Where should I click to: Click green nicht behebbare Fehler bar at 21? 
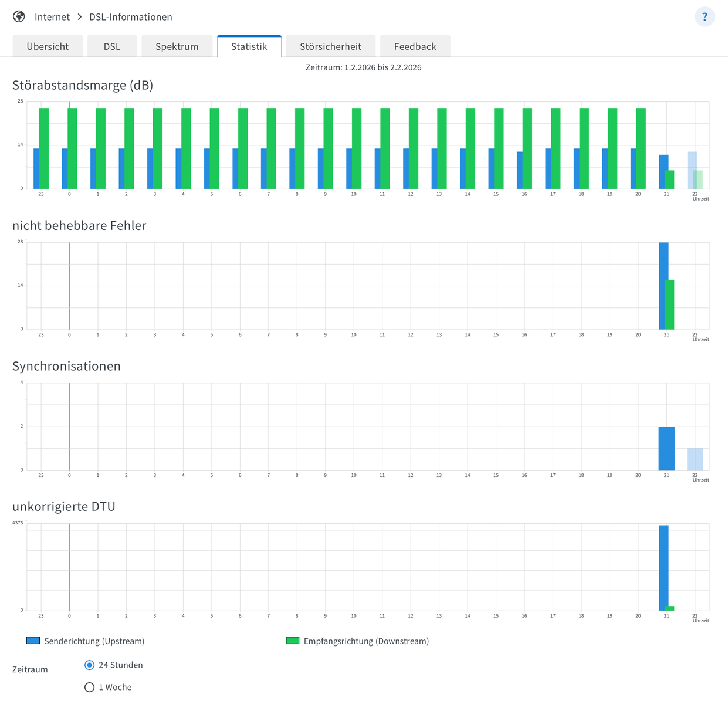click(x=670, y=304)
